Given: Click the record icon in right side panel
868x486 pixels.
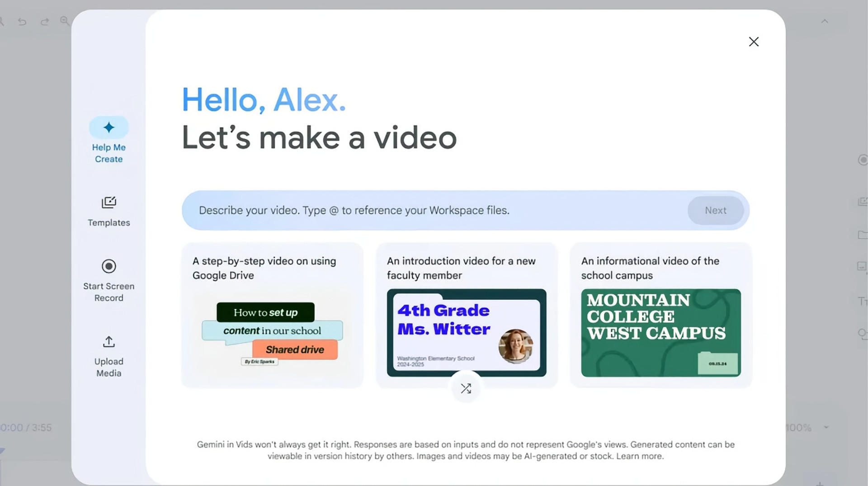Looking at the screenshot, I should click(x=863, y=160).
